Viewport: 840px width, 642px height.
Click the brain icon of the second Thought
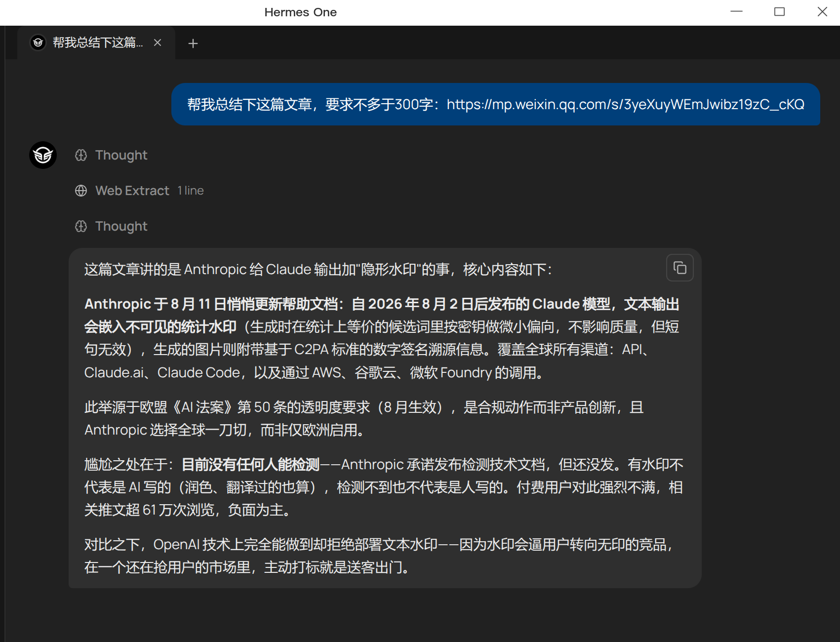[81, 226]
